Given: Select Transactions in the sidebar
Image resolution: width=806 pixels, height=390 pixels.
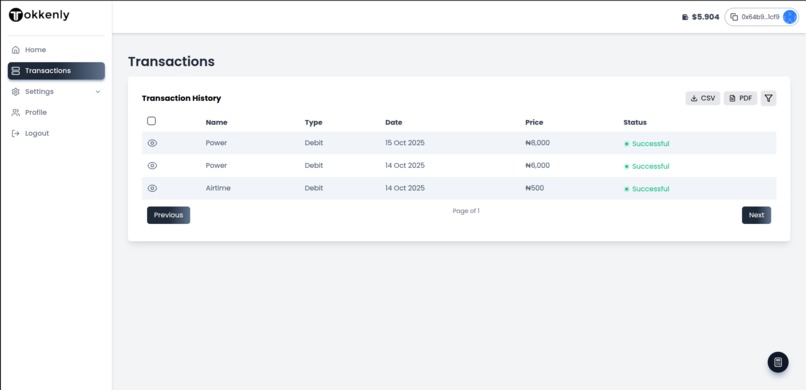Looking at the screenshot, I should (56, 71).
